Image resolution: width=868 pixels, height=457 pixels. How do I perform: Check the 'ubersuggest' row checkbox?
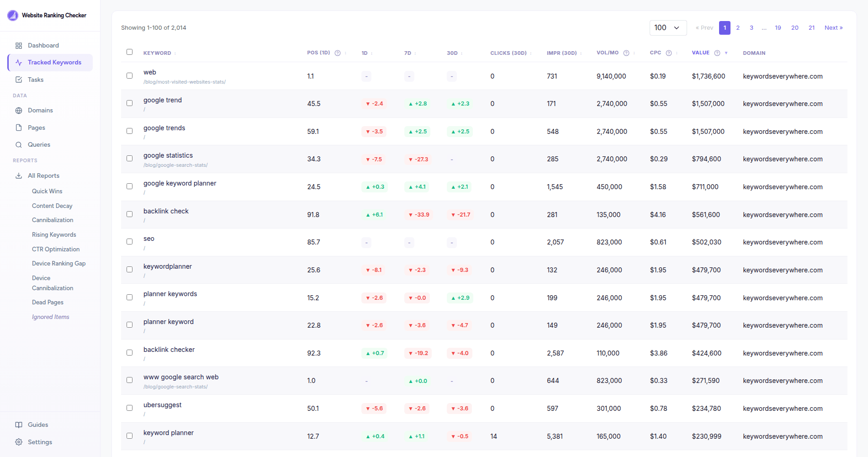(130, 408)
